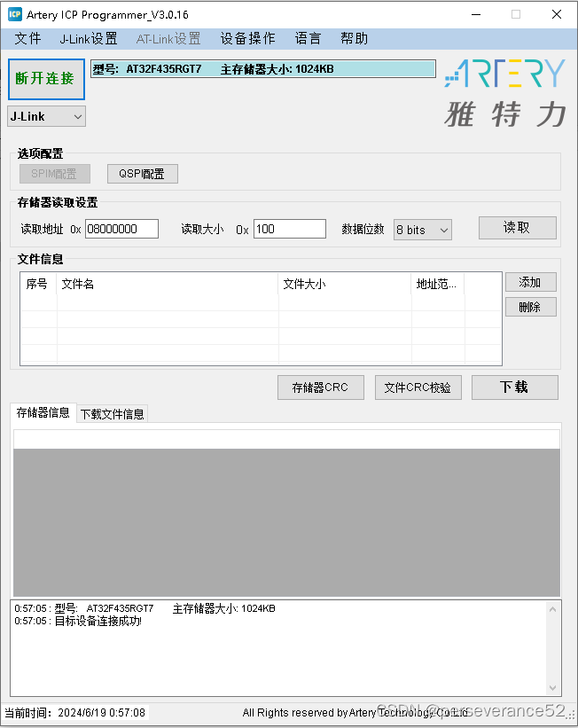Expand the 数据位数 8 bits dropdown
Screen dimensions: 578x728
pos(423,230)
